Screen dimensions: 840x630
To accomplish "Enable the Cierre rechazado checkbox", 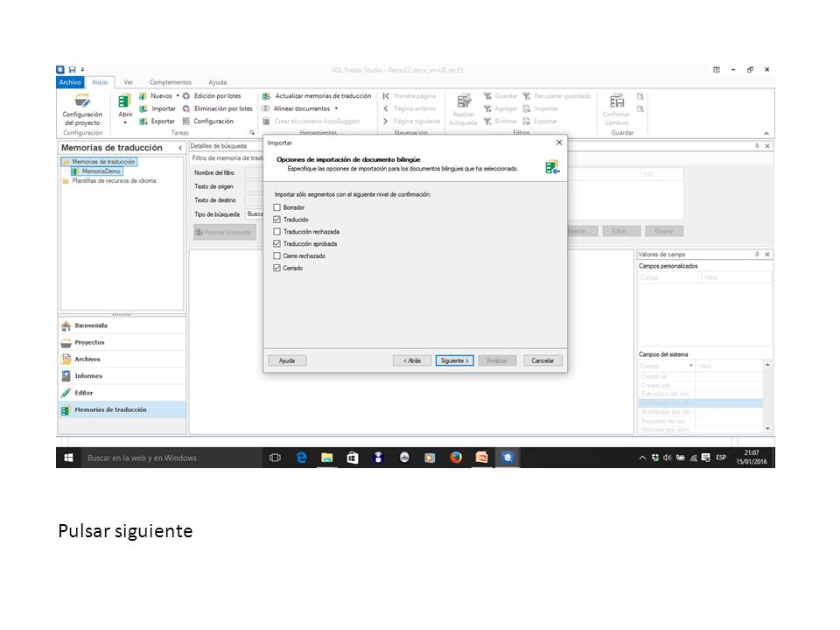I will coord(277,256).
